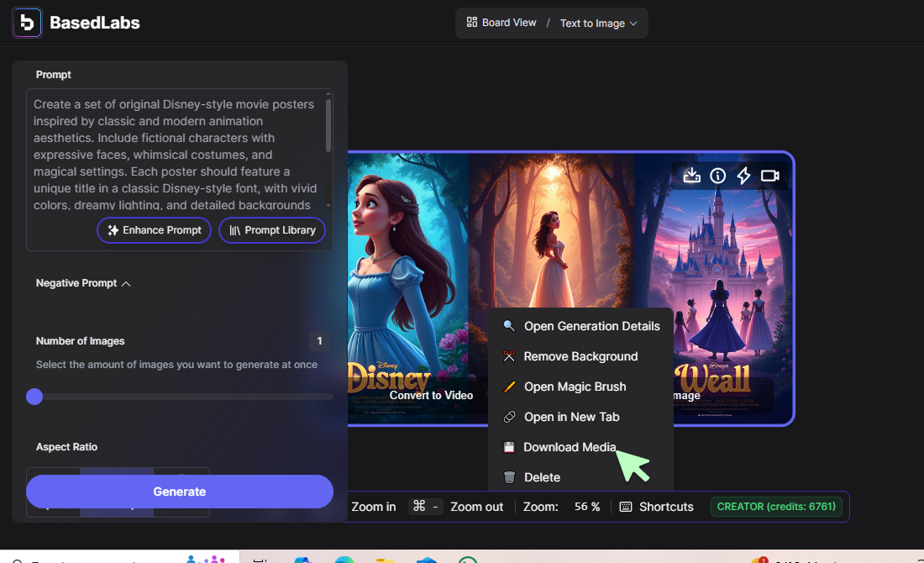Click the Prompt box scrollbar
Viewport: 924px width, 563px height.
(328, 125)
